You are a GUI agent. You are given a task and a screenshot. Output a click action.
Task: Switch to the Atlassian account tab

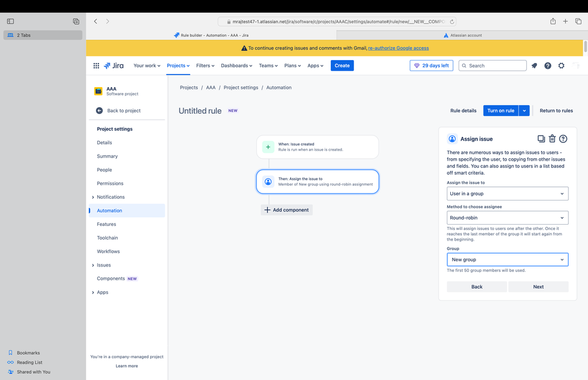click(x=463, y=35)
